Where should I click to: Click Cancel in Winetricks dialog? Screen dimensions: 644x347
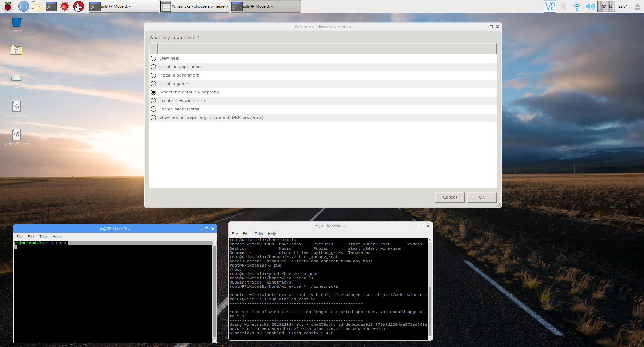(x=450, y=197)
